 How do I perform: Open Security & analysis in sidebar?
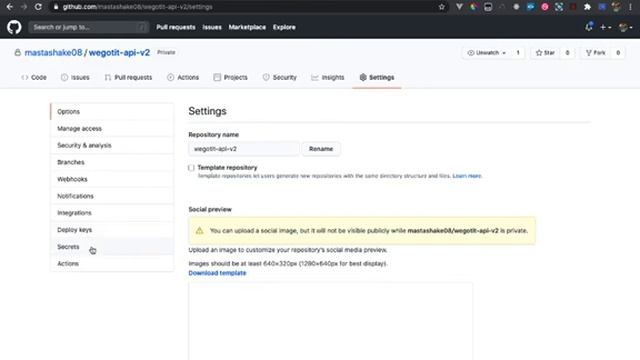pyautogui.click(x=112, y=145)
